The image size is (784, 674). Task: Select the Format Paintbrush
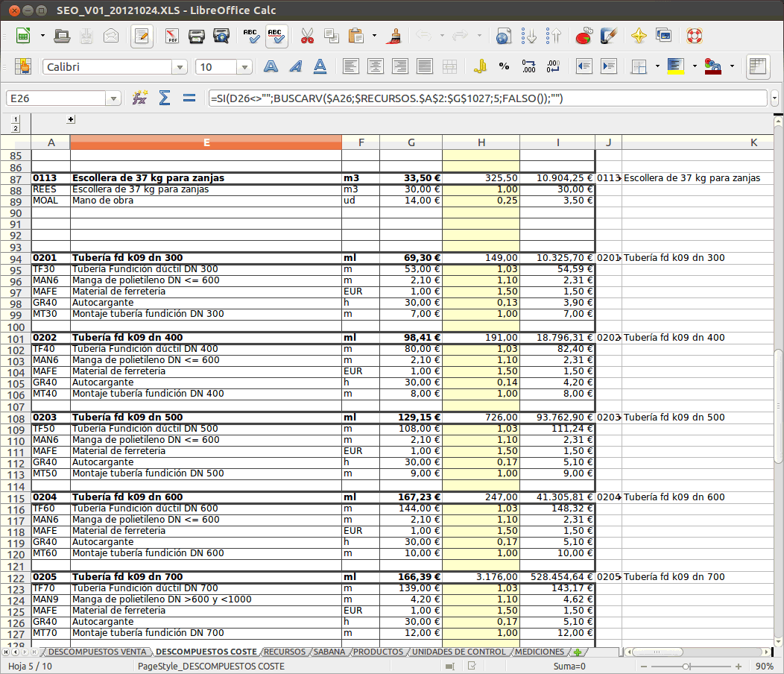point(394,36)
